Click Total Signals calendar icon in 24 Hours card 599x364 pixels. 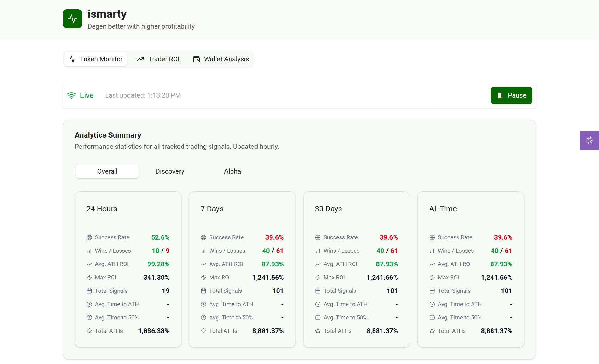pyautogui.click(x=89, y=291)
